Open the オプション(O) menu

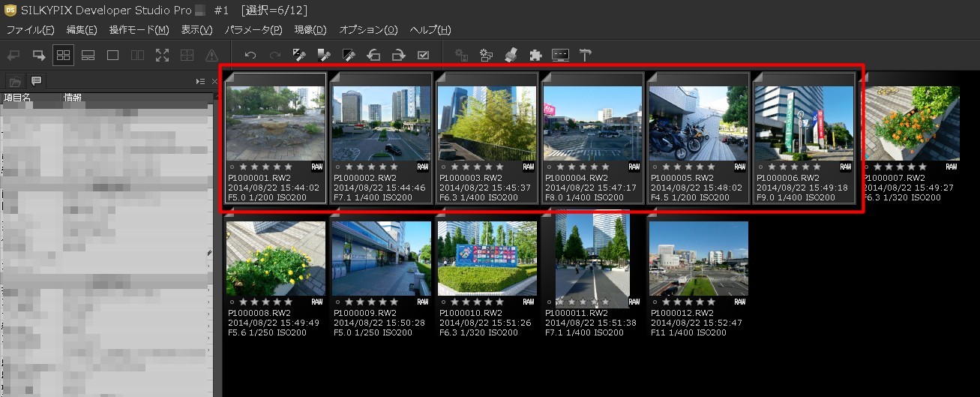(x=368, y=30)
